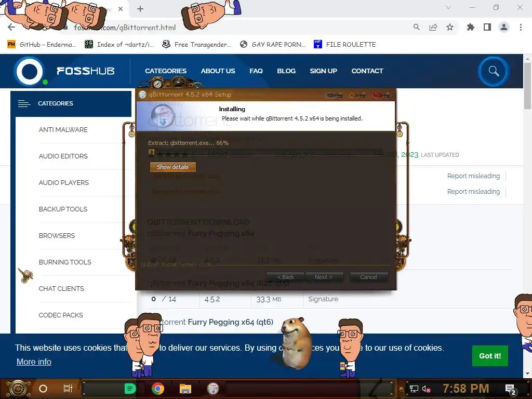
Task: Toggle the Chrome side panel
Action: click(x=487, y=27)
